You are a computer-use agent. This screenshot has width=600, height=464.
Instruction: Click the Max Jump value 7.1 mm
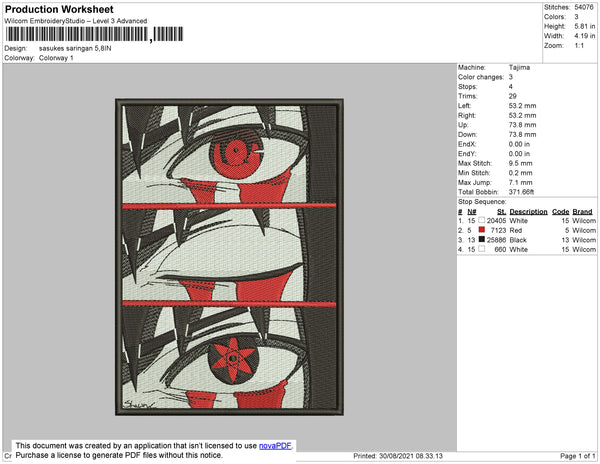click(520, 182)
